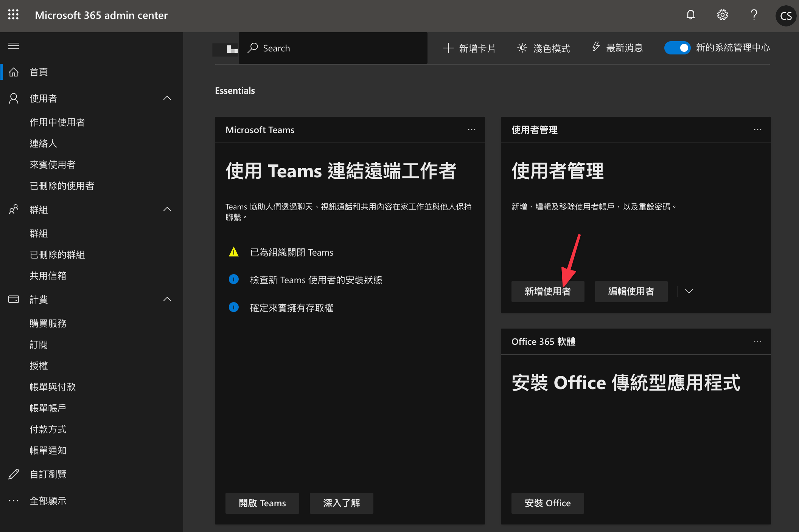The image size is (799, 532).
Task: Open the settings gear icon
Action: (722, 15)
